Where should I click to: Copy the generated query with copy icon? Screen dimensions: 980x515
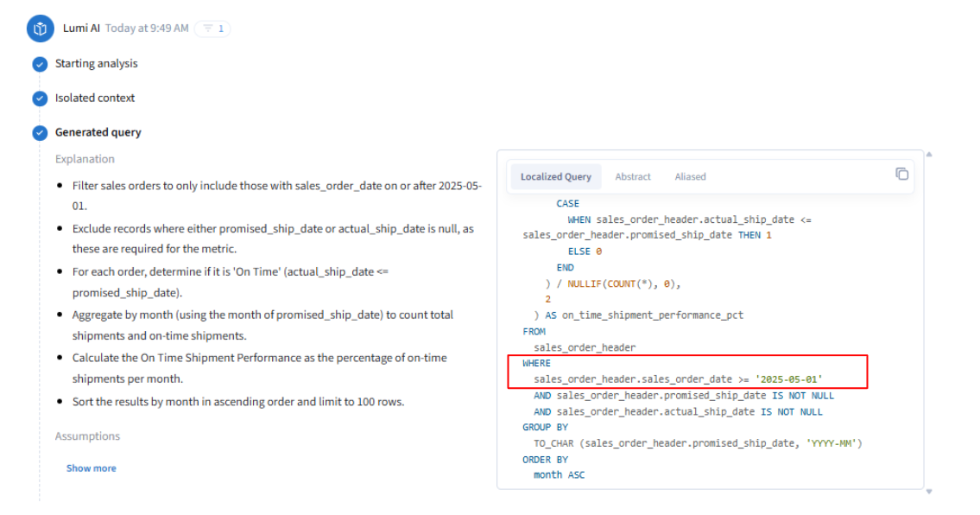(901, 174)
